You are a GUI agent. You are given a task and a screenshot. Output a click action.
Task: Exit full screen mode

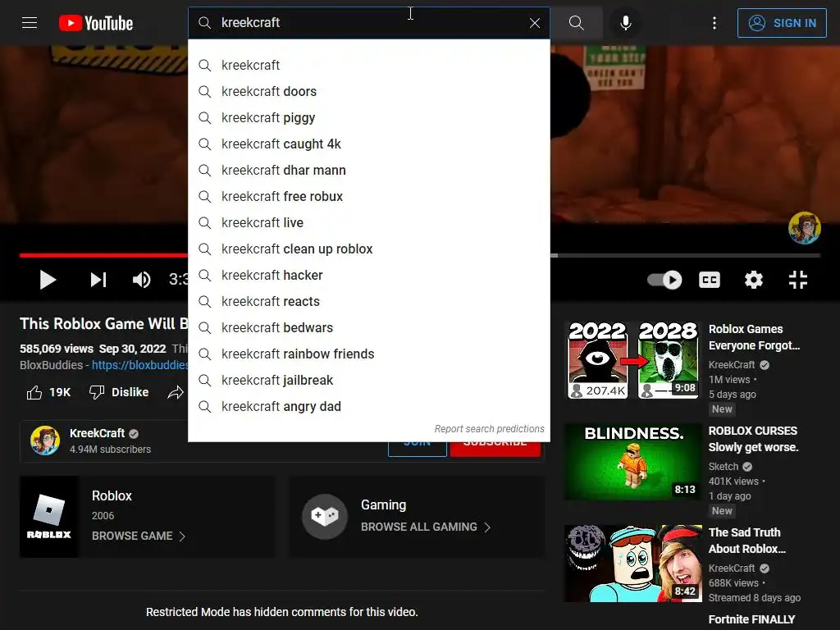798,280
